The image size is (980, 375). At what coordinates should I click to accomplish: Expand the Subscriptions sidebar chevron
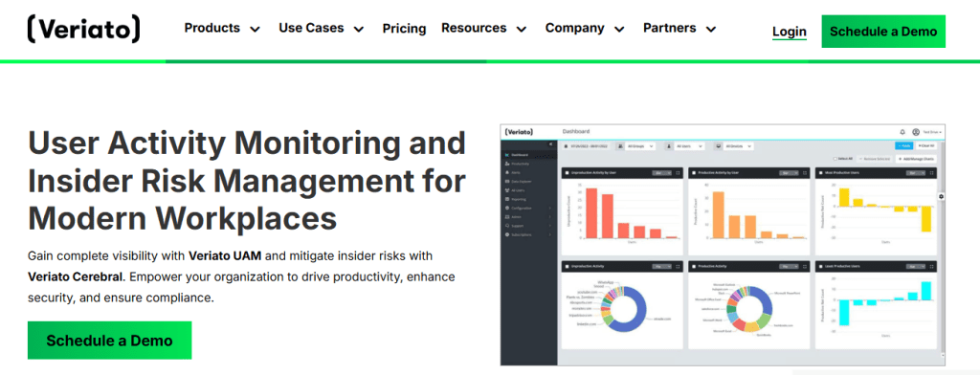coord(550,234)
